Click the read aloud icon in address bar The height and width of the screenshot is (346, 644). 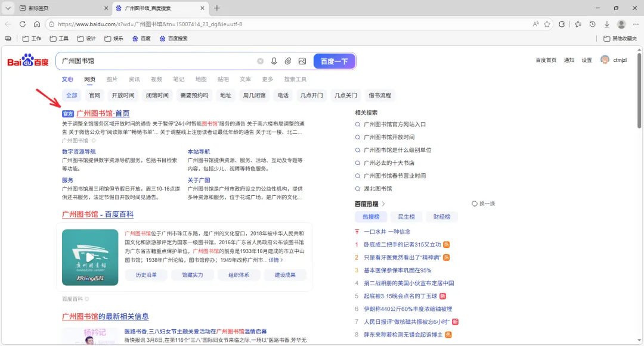[x=535, y=24]
